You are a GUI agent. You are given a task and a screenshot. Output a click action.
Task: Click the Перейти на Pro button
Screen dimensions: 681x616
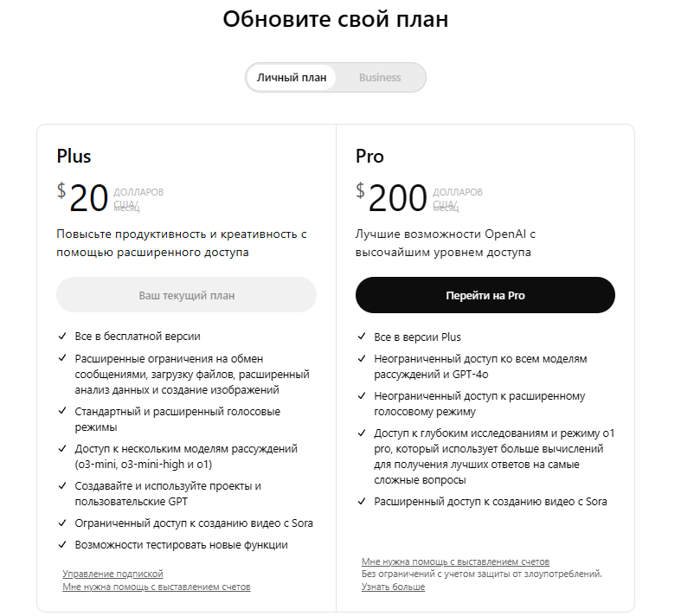485,295
